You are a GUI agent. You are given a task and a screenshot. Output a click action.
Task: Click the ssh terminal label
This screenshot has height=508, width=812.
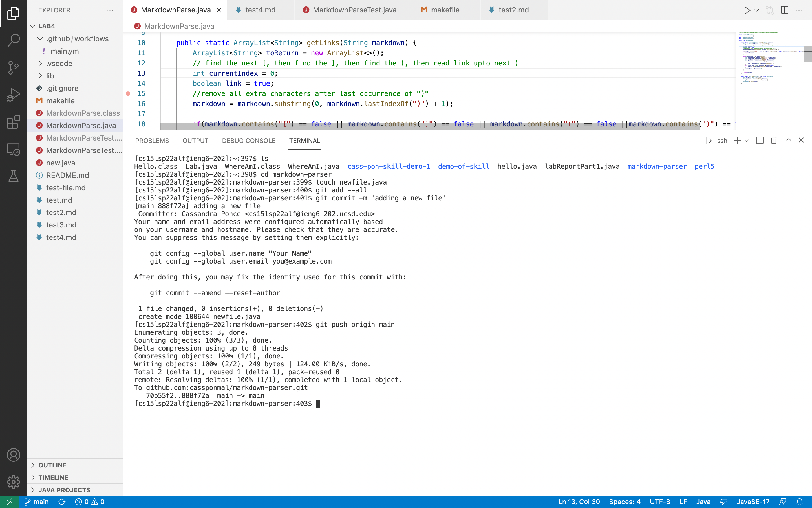pos(717,141)
